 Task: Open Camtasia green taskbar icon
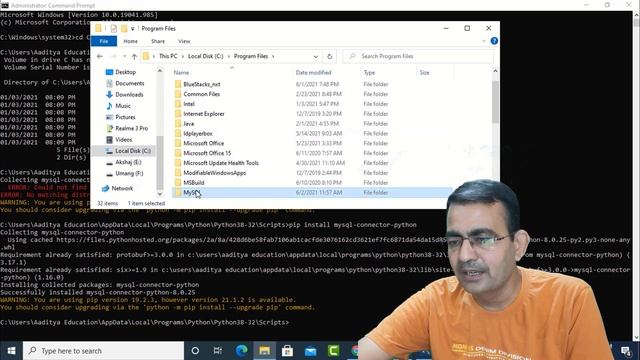pyautogui.click(x=333, y=351)
